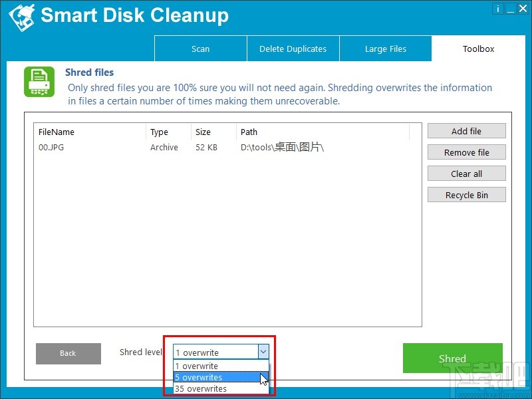This screenshot has height=399, width=532.
Task: Open the Delete Duplicates tab
Action: pyautogui.click(x=293, y=49)
